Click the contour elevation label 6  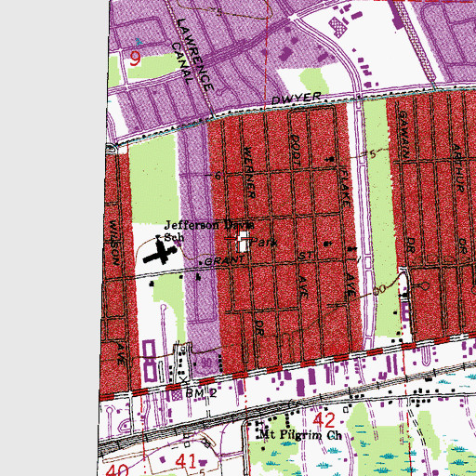(x=218, y=176)
